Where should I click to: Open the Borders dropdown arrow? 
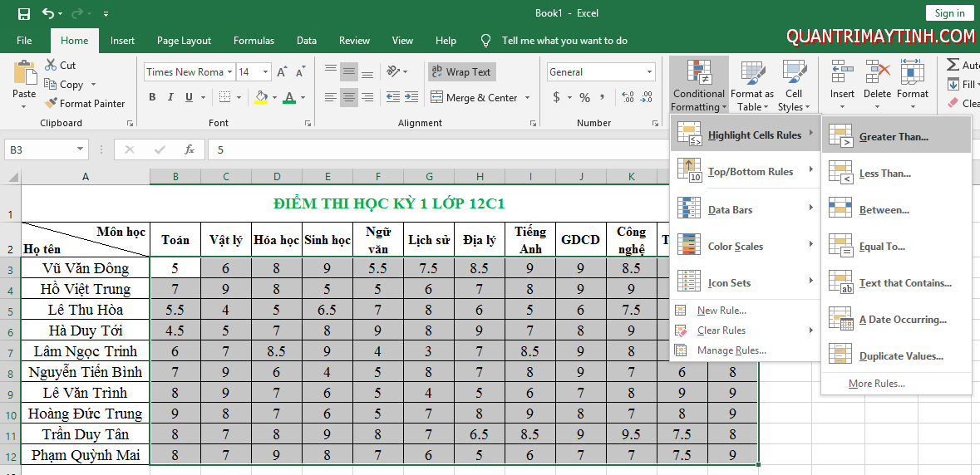240,97
